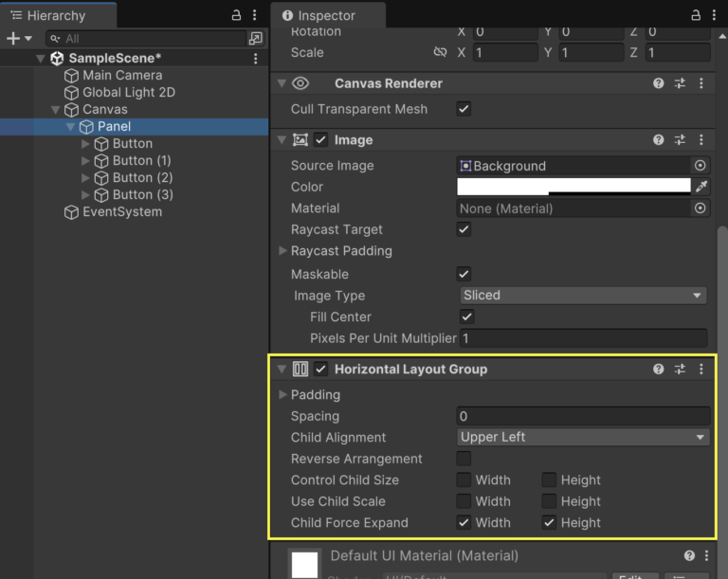Uncheck Child Force Expand Height
The height and width of the screenshot is (579, 728).
click(x=549, y=522)
